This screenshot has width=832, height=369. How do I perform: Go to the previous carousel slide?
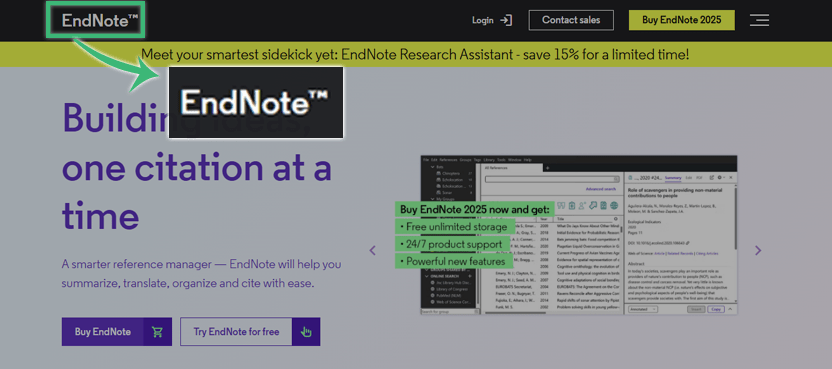[372, 250]
